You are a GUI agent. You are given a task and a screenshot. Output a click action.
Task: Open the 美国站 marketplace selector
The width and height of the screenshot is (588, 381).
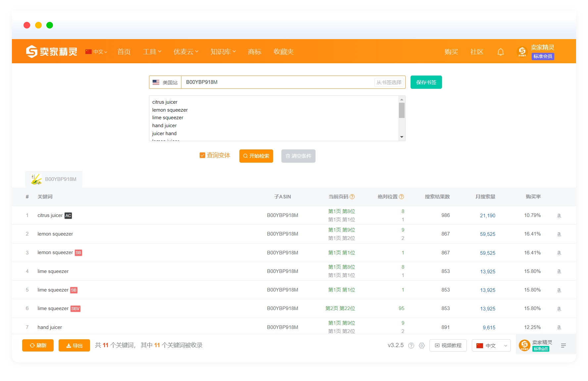[165, 82]
